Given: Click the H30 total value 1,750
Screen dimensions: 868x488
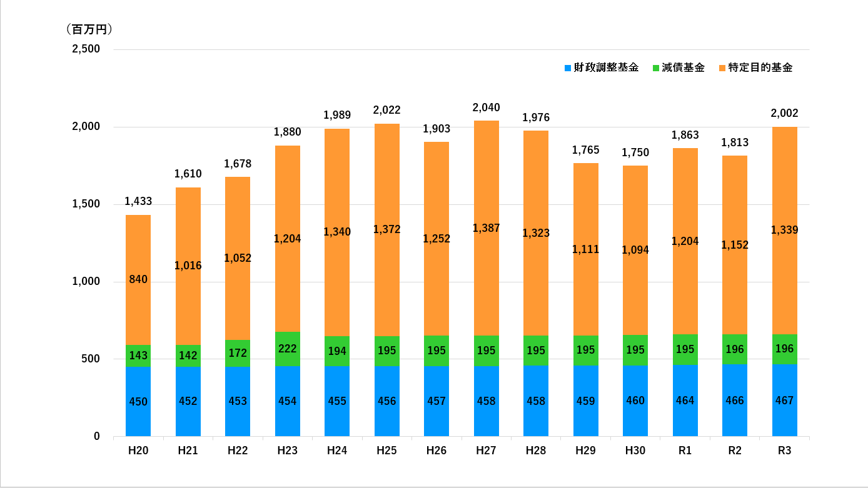Looking at the screenshot, I should pyautogui.click(x=635, y=152).
